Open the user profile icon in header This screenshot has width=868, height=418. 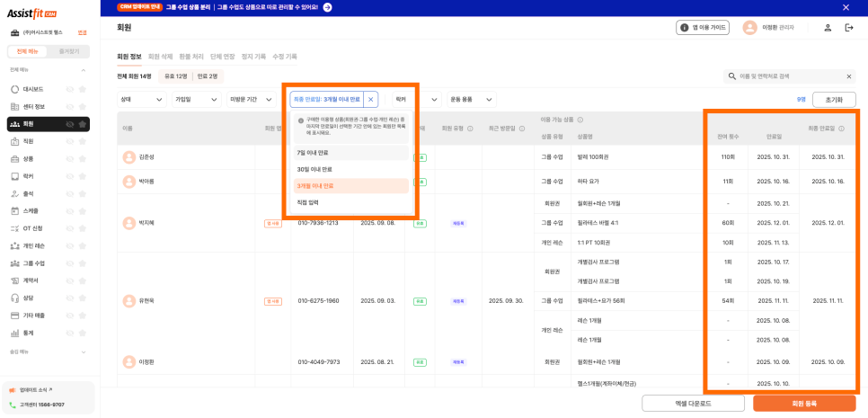(x=828, y=28)
